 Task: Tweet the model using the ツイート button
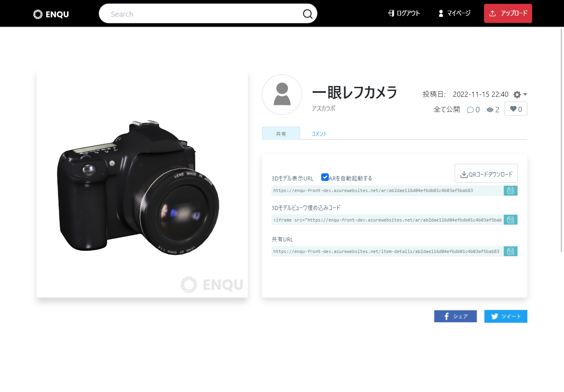[505, 316]
